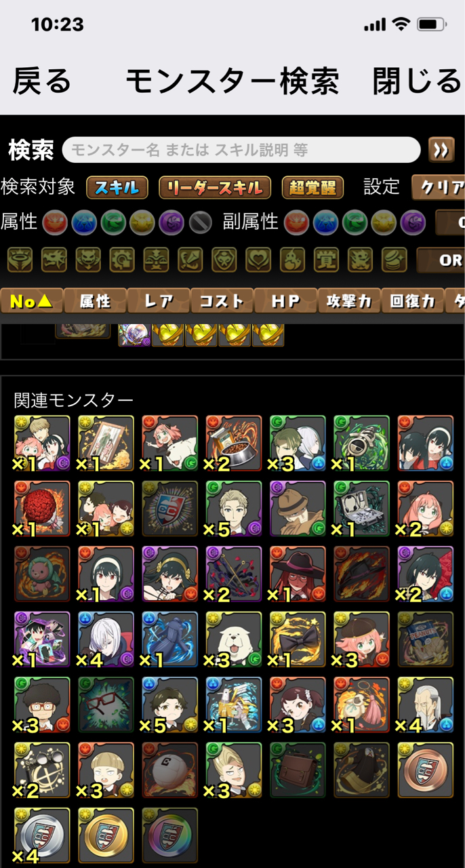This screenshot has width=465, height=868.
Task: Select the dark sub-attribute orb filter
Action: [x=413, y=222]
